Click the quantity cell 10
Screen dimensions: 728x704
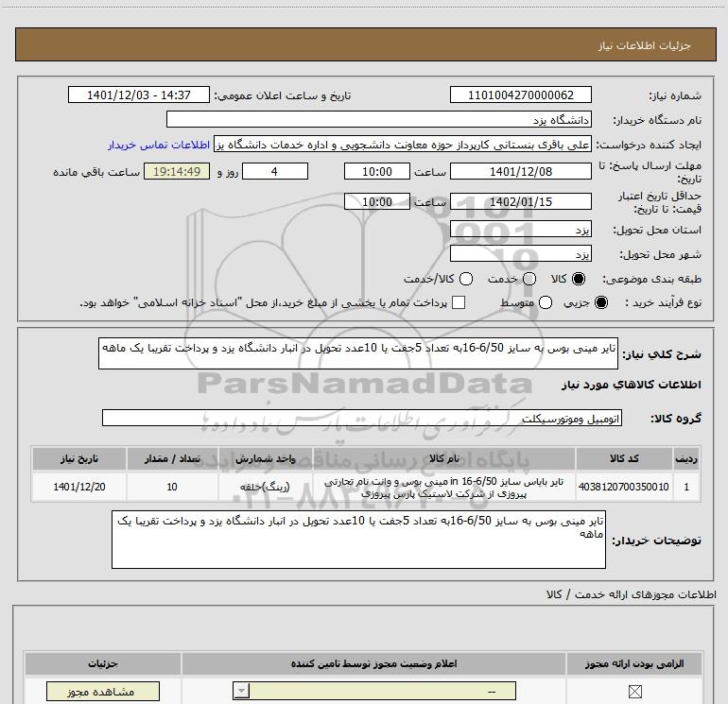tap(172, 487)
